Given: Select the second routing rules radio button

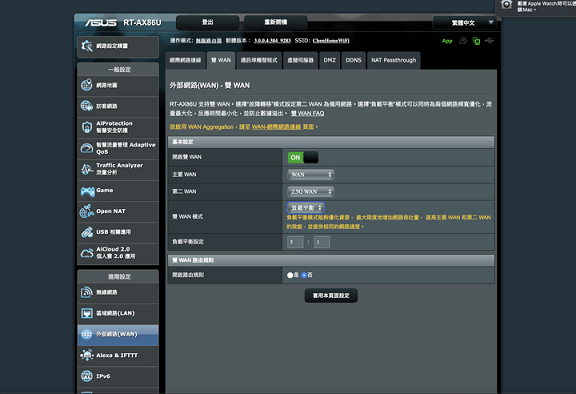Looking at the screenshot, I should tap(304, 275).
